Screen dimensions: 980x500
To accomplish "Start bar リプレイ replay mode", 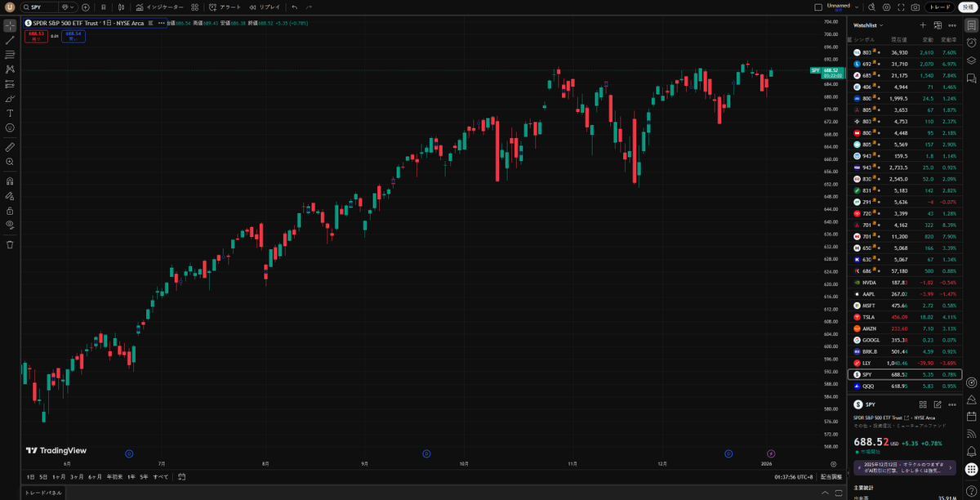I will [x=265, y=7].
